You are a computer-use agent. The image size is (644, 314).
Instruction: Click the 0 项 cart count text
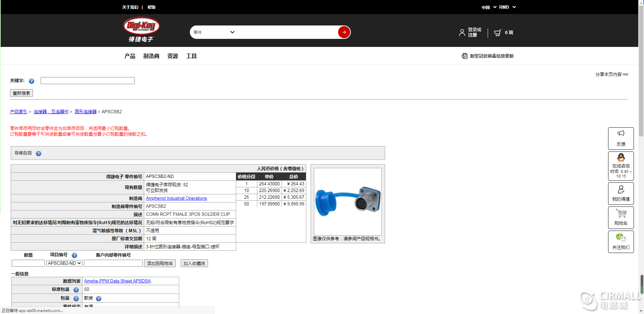click(x=509, y=33)
